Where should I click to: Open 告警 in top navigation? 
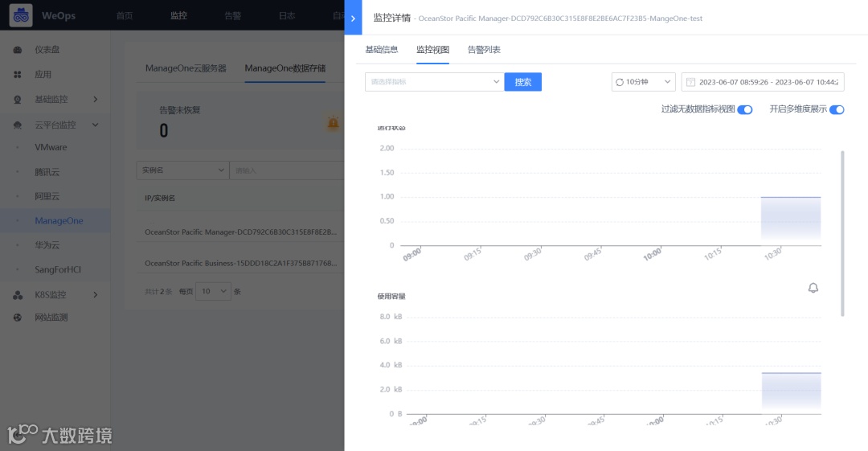pyautogui.click(x=232, y=15)
